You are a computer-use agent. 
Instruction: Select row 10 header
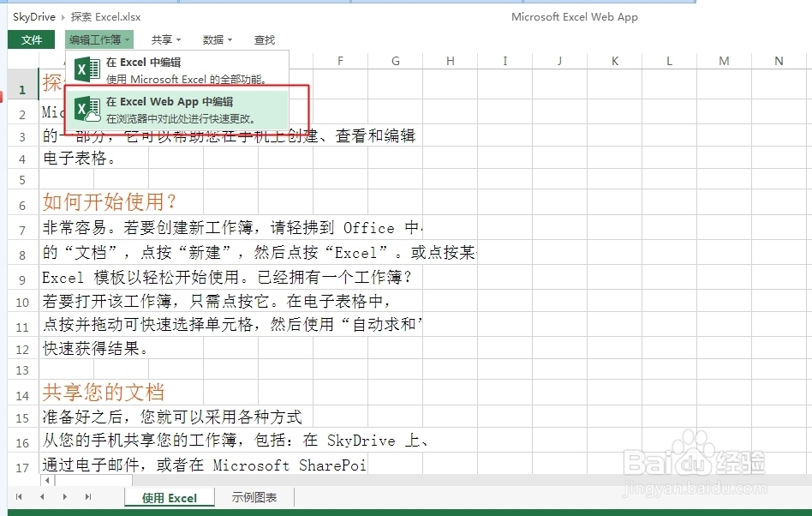(x=23, y=301)
